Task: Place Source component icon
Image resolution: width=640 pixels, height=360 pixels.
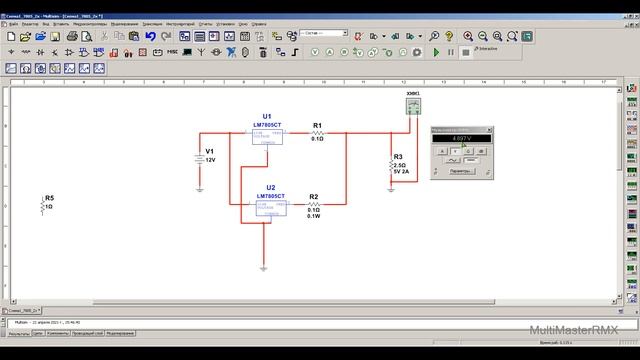Action: tap(11, 52)
